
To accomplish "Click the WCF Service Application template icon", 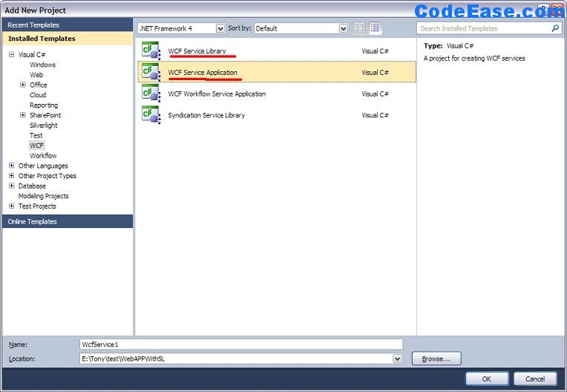I will pyautogui.click(x=151, y=72).
